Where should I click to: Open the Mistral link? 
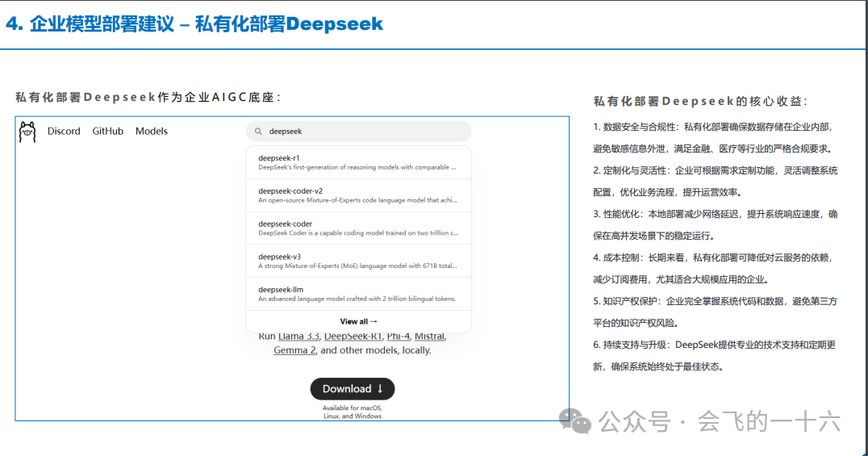pyautogui.click(x=430, y=337)
